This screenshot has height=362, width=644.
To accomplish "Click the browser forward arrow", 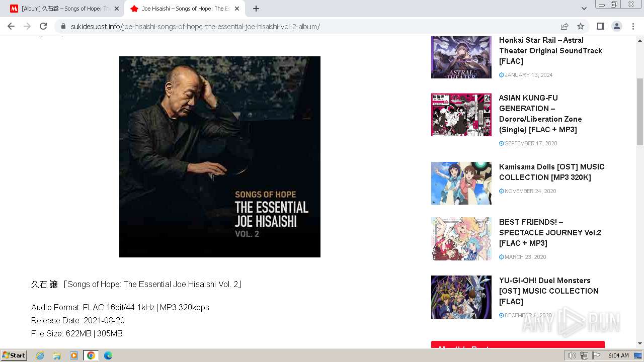I will 27,26.
